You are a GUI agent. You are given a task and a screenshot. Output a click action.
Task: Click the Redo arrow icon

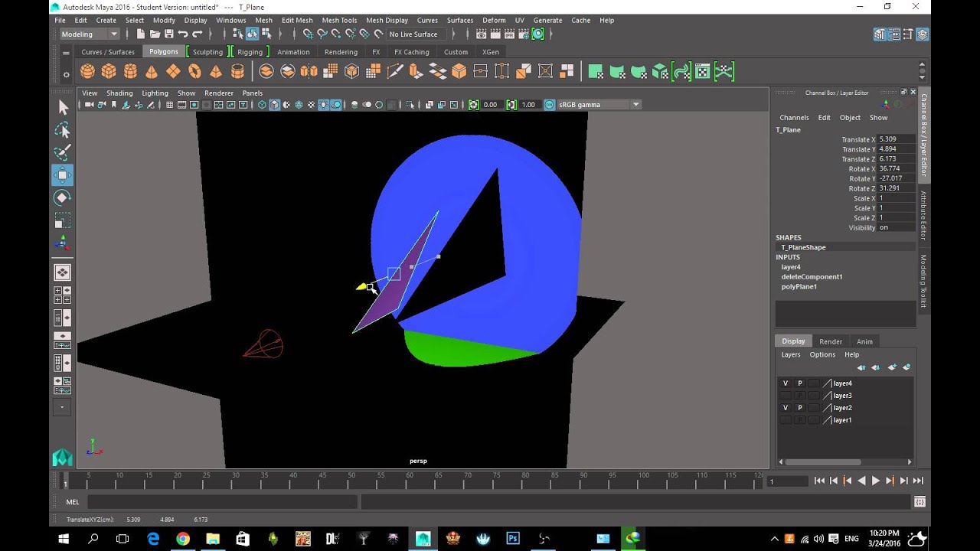(x=198, y=34)
